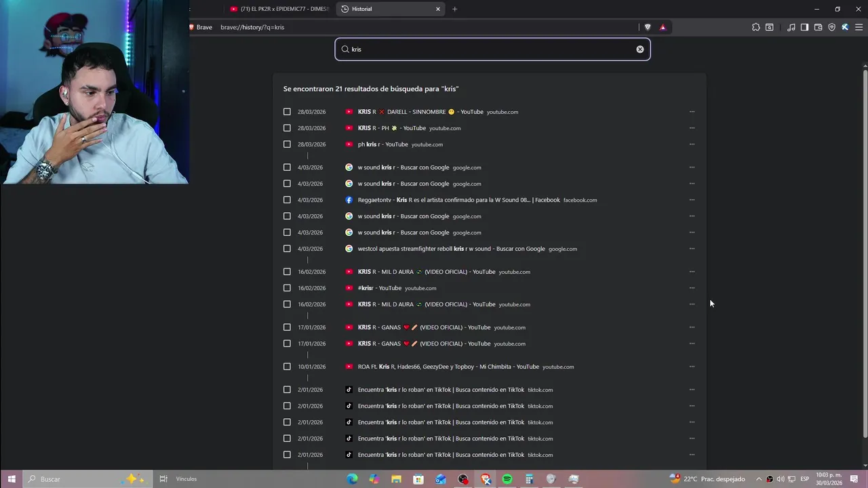Check the box for KRIS R - PH entry
Screen dimensions: 868x488
(x=287, y=128)
